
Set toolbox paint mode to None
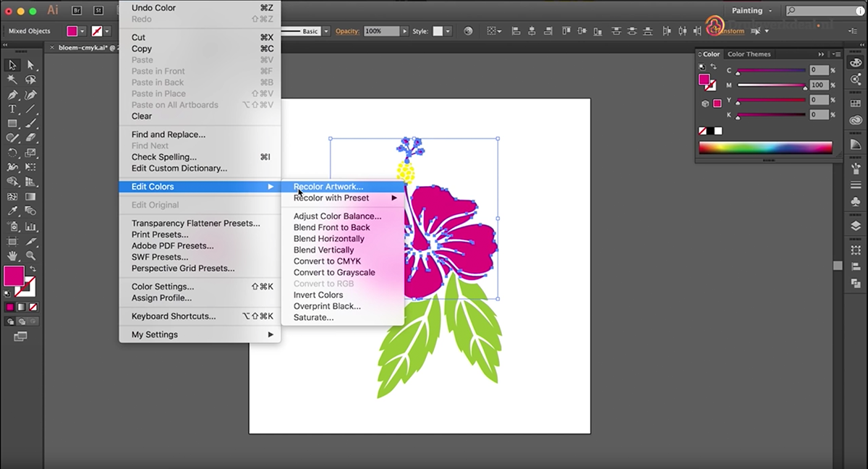point(32,308)
